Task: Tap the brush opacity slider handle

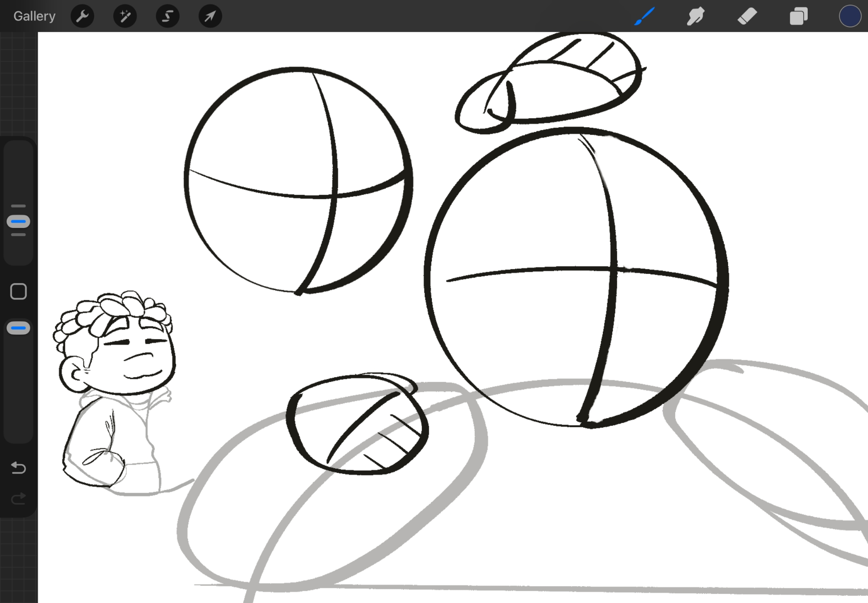Action: 18,328
